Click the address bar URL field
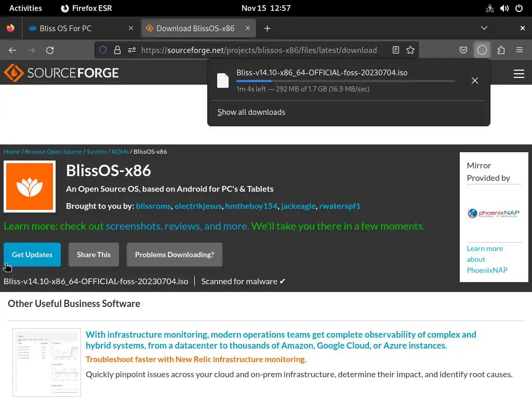Screen dimensions: 532x399 tap(259, 50)
